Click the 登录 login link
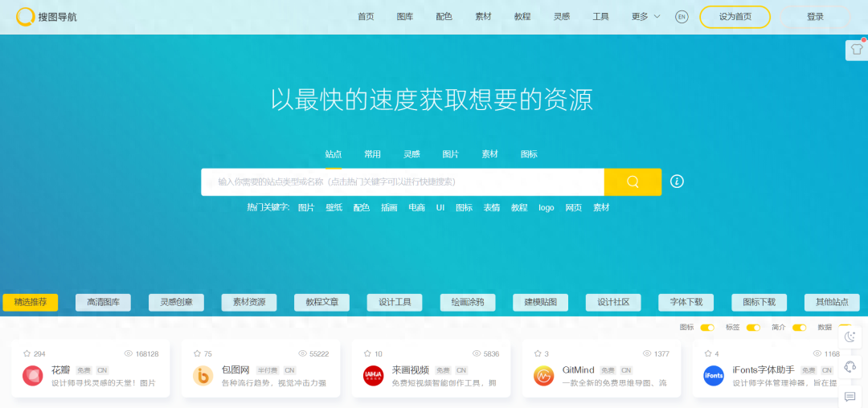The height and width of the screenshot is (408, 868). tap(815, 17)
